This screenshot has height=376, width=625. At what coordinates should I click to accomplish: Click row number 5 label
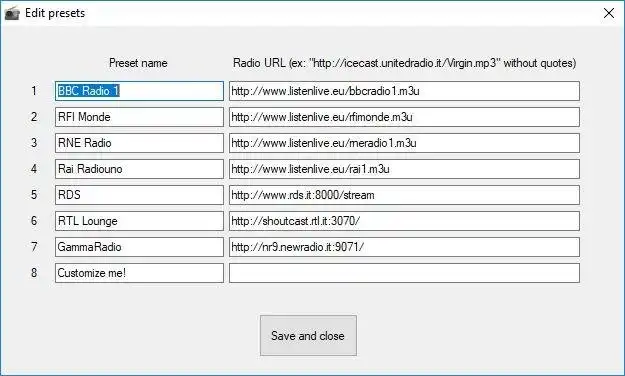point(34,195)
